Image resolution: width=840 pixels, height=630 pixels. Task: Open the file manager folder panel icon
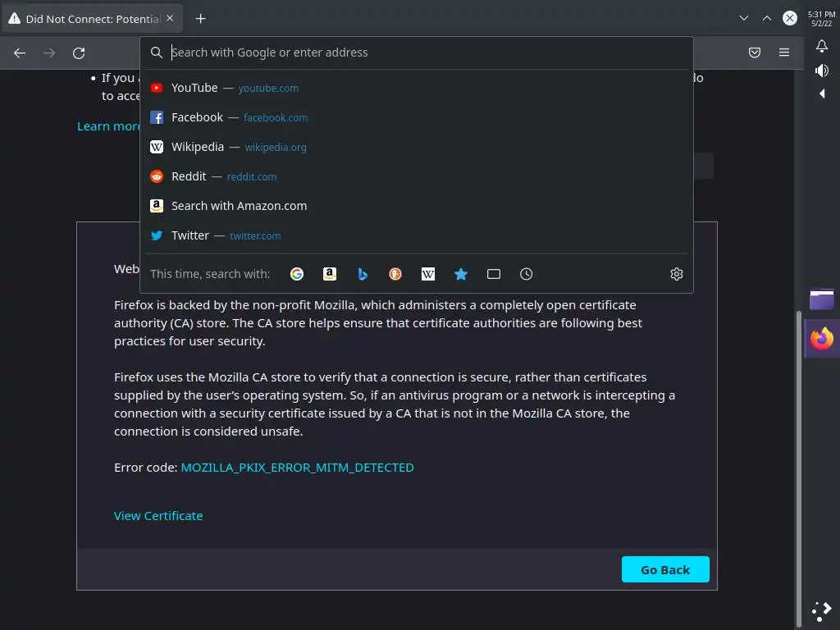click(822, 299)
